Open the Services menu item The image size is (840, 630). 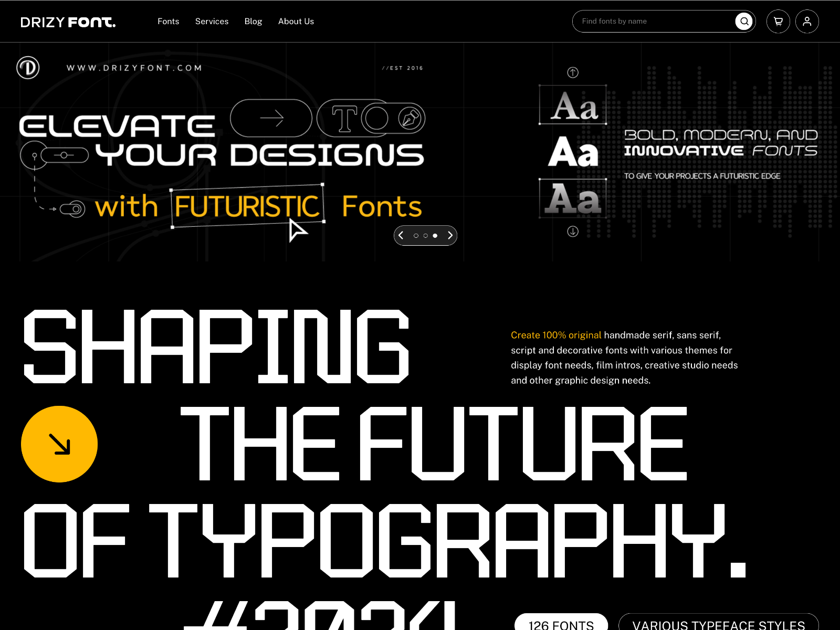pyautogui.click(x=212, y=22)
